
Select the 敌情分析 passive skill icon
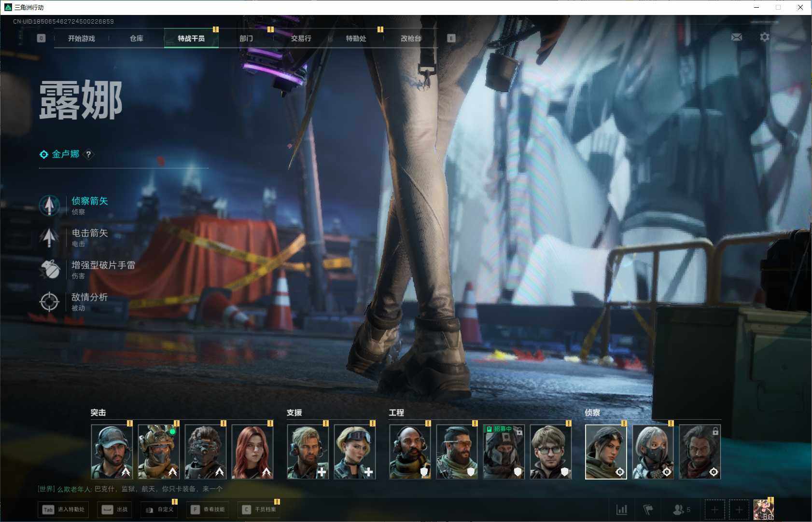[49, 302]
